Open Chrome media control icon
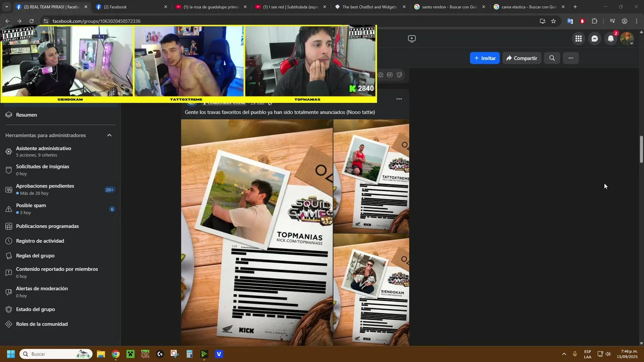The width and height of the screenshot is (644, 362). point(612,21)
